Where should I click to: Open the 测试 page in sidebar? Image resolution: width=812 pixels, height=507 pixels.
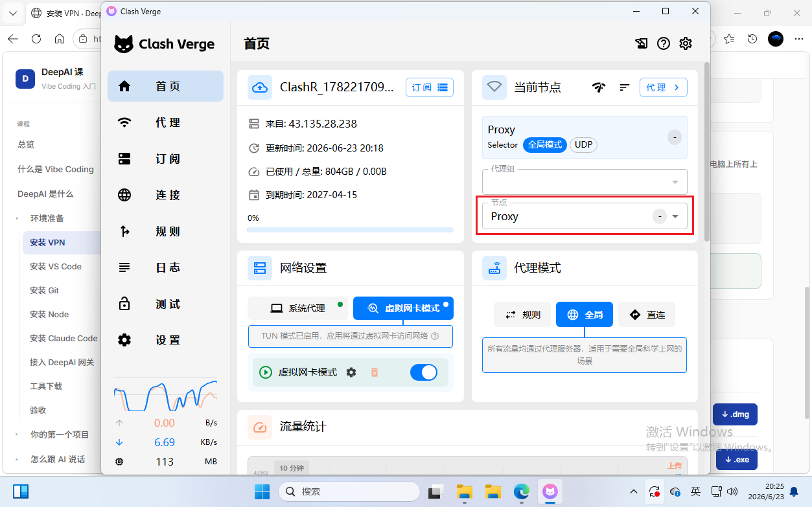coord(165,304)
